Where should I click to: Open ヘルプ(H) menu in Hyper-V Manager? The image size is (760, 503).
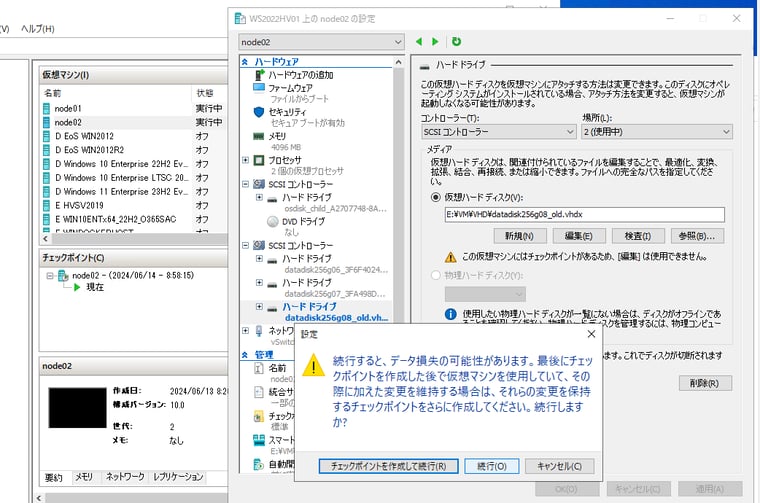tap(38, 29)
